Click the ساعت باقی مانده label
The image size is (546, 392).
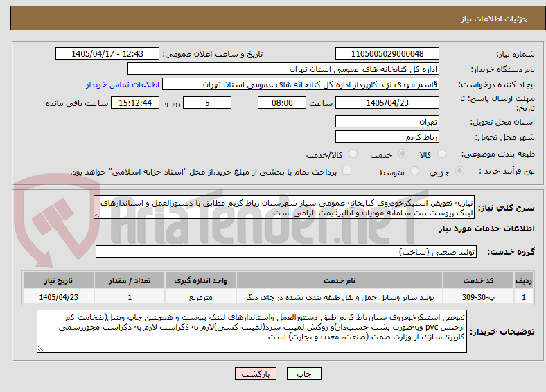coord(77,103)
